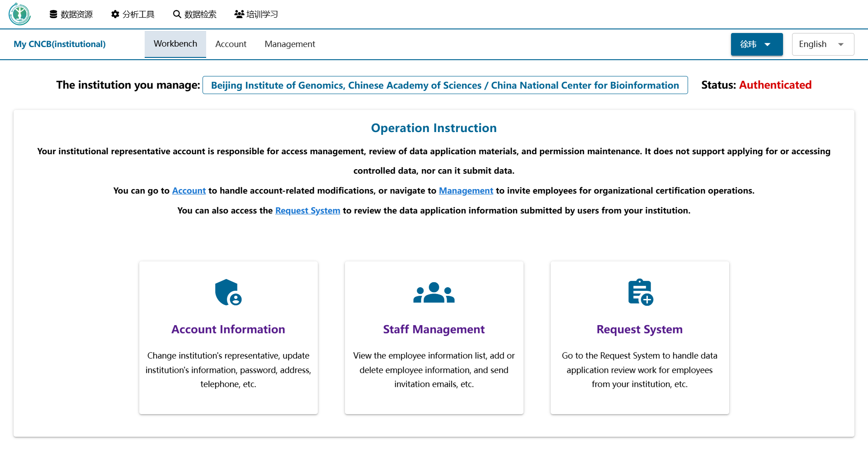Click the gear icon beside 分析工具
The width and height of the screenshot is (868, 450).
[115, 14]
